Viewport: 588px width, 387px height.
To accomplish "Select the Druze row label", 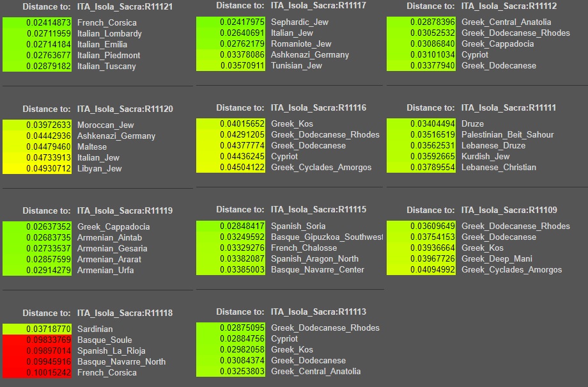I will [472, 124].
